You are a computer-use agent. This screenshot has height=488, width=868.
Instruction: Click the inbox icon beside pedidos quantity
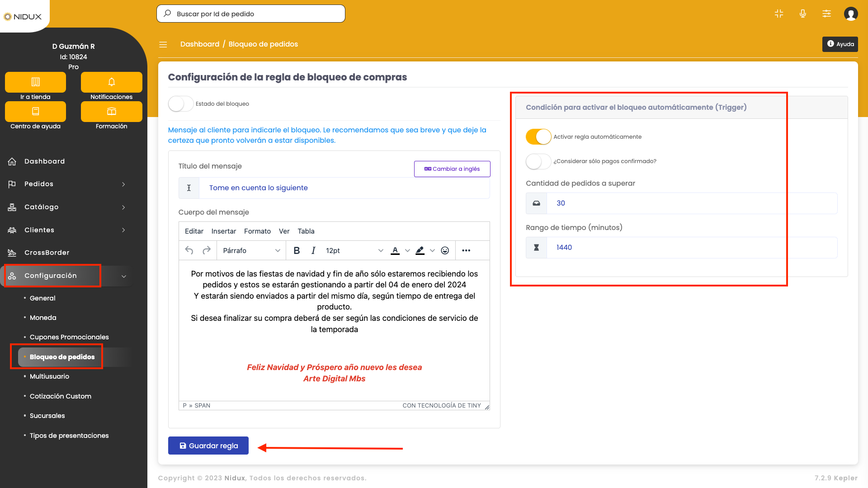coord(536,203)
